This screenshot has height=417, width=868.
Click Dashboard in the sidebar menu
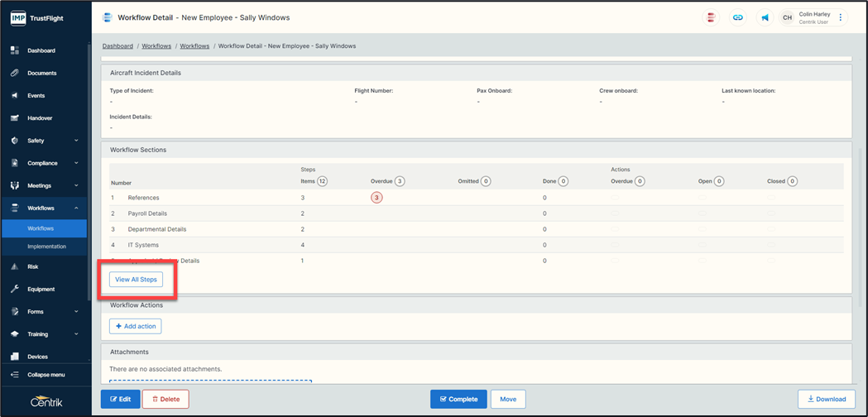41,50
